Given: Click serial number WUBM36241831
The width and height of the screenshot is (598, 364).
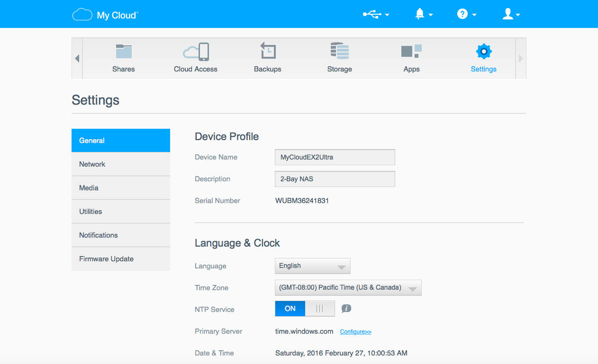Looking at the screenshot, I should (x=302, y=201).
